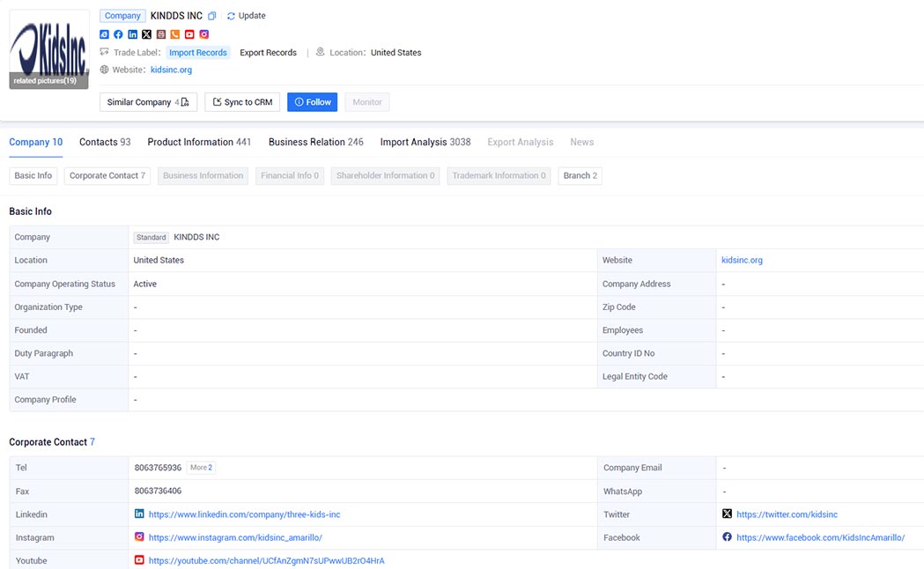
Task: Jump to the Branch 2 section
Action: [x=580, y=175]
